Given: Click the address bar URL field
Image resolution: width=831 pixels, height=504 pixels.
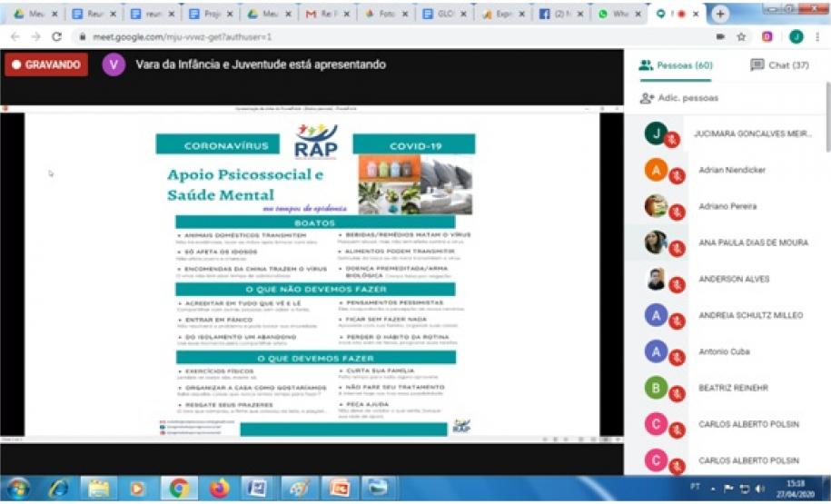Looking at the screenshot, I should [x=363, y=36].
